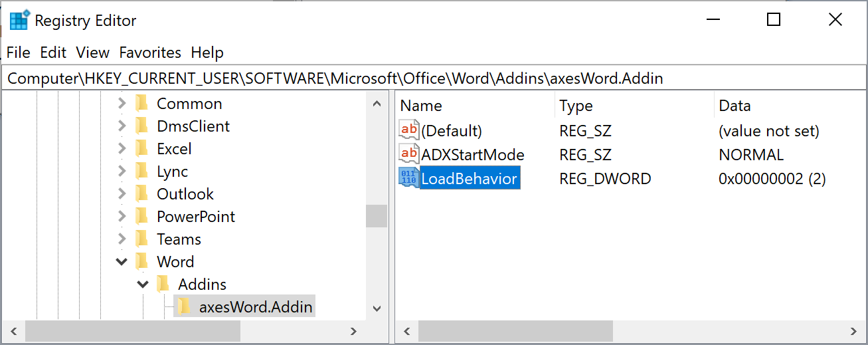The height and width of the screenshot is (345, 868).
Task: Select the Addins tree item label
Action: [203, 285]
